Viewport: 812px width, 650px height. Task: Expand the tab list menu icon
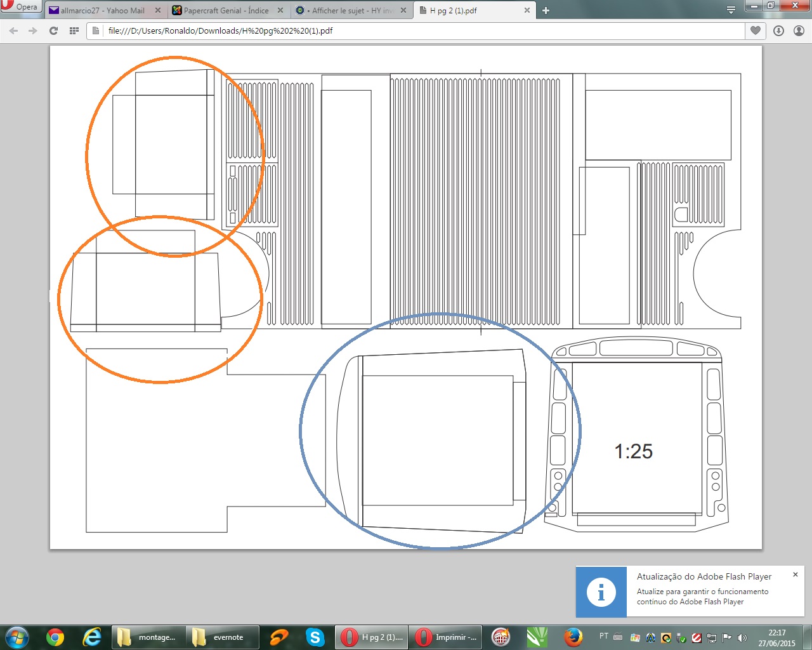pos(731,10)
